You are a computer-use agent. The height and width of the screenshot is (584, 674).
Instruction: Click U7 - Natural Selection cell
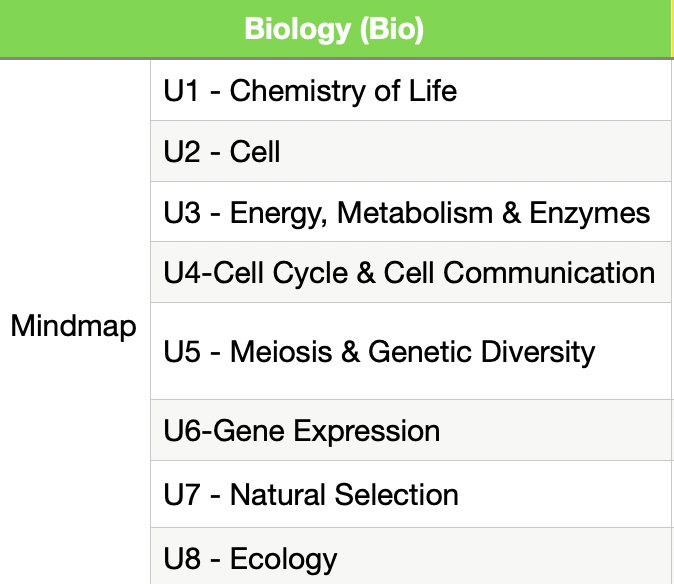click(x=311, y=494)
